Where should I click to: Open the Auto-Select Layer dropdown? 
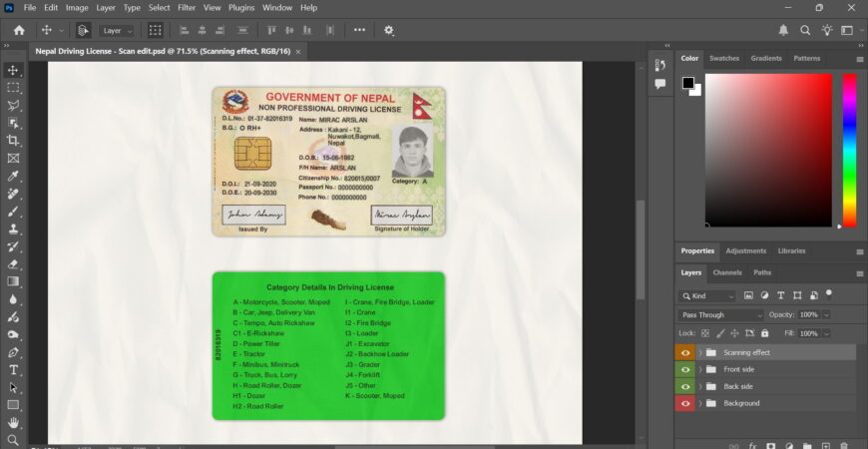(117, 31)
